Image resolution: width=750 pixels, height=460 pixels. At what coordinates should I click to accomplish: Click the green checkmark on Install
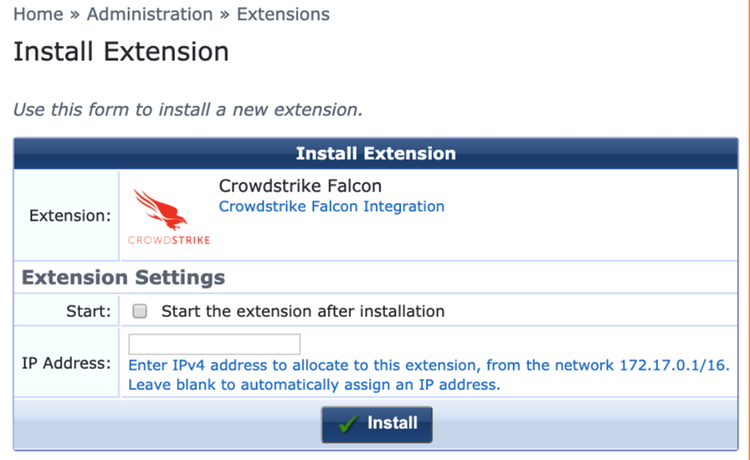click(x=348, y=424)
